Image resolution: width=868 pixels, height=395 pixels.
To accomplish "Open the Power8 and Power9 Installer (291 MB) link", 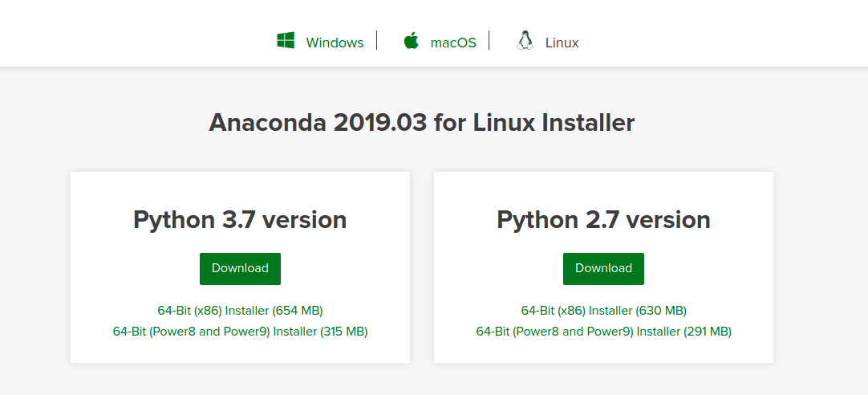I will 603,331.
